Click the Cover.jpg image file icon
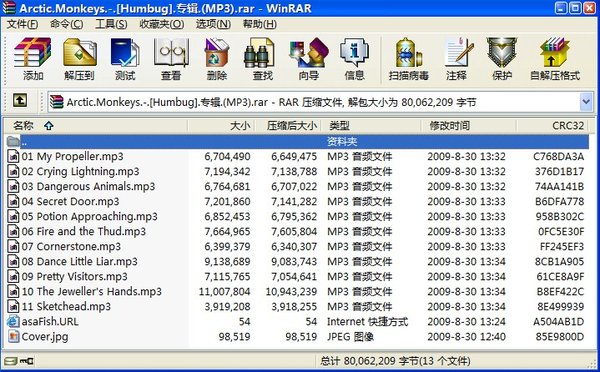 (13, 336)
